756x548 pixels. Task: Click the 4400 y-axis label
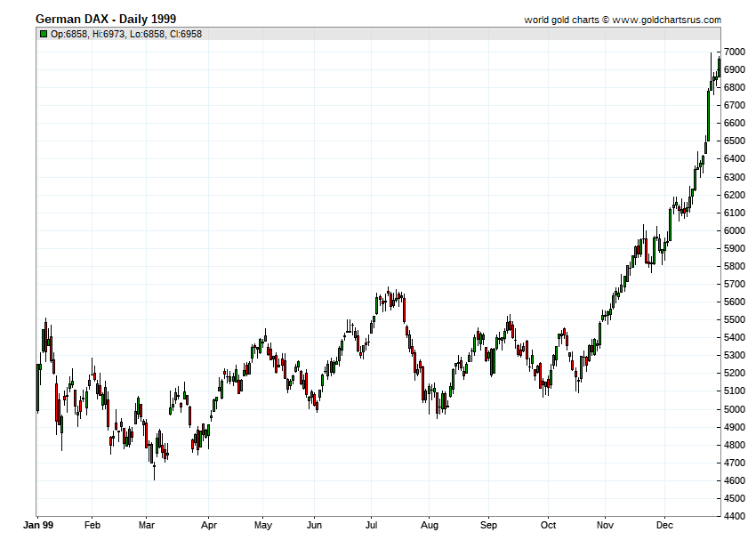click(x=735, y=517)
